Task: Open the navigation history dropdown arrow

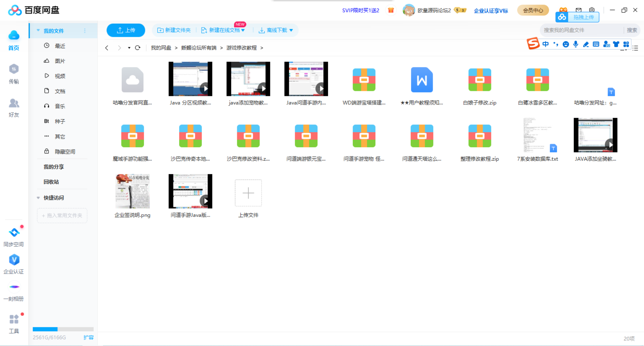Action: [x=129, y=48]
